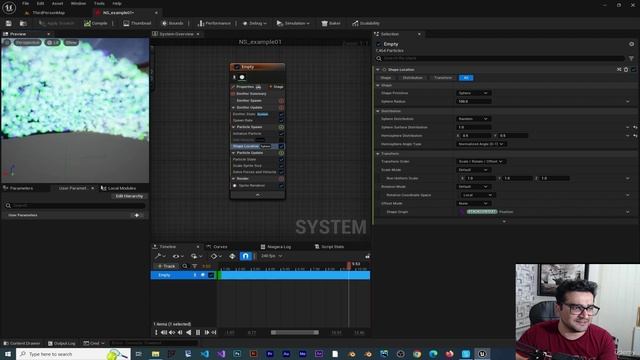Click add module icon for Emitter Update
Screen dimensions: 640x360
click(281, 107)
